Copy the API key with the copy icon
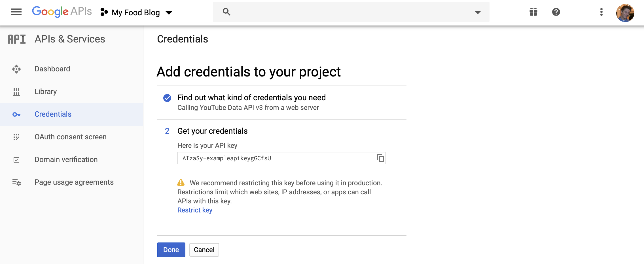Viewport: 644px width, 264px height. coord(380,158)
